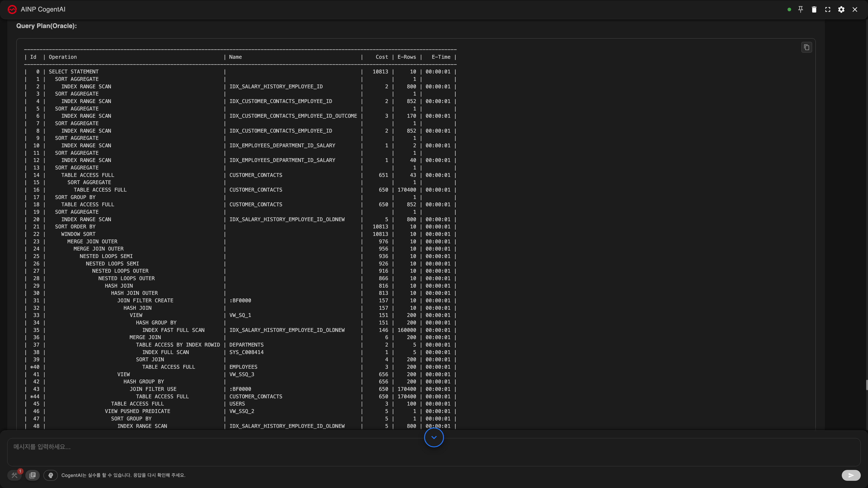Open the library pages icon button

pos(33,475)
